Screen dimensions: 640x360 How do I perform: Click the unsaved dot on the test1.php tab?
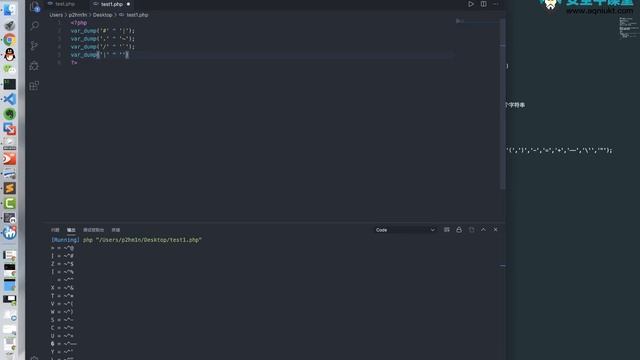tap(129, 4)
